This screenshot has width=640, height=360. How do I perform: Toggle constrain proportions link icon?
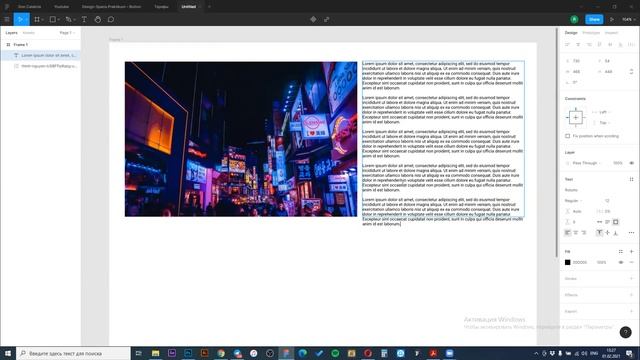point(631,71)
